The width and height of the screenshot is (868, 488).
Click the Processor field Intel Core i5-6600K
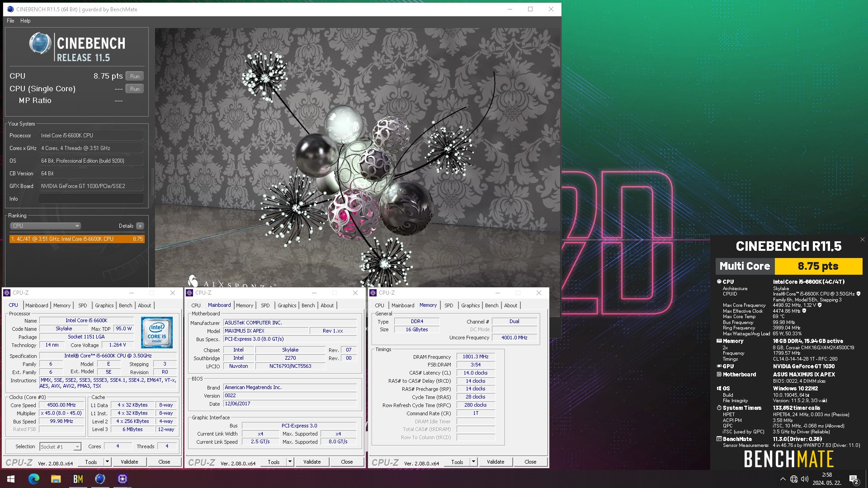tap(91, 136)
